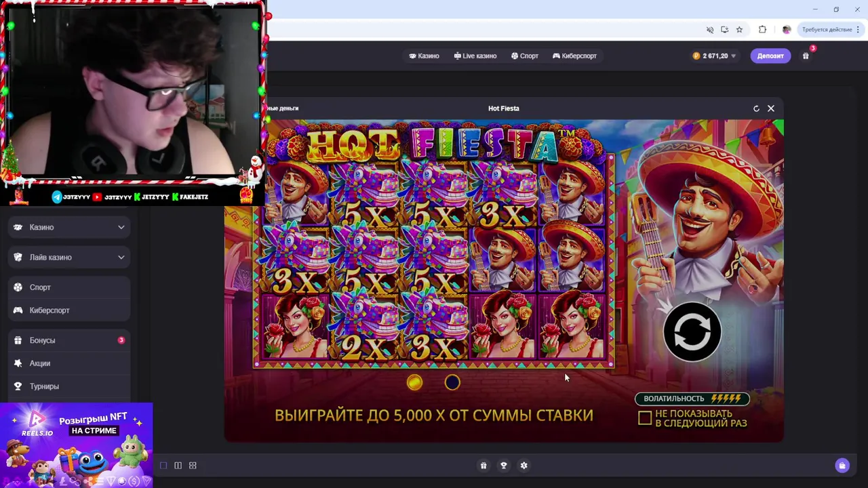Switch to four-game grid view layout
The height and width of the screenshot is (488, 868).
pos(193,466)
